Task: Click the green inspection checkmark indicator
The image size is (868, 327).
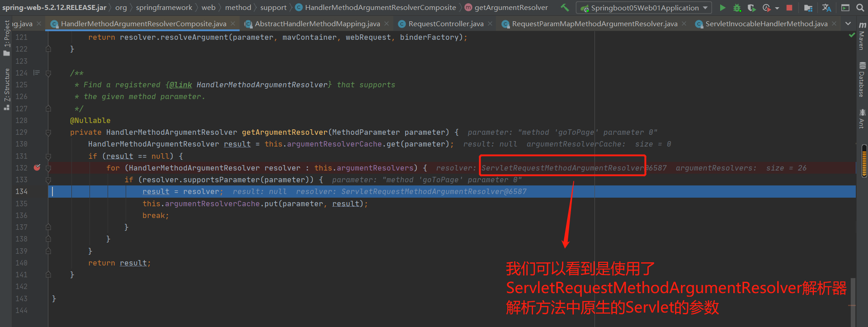Action: point(852,35)
